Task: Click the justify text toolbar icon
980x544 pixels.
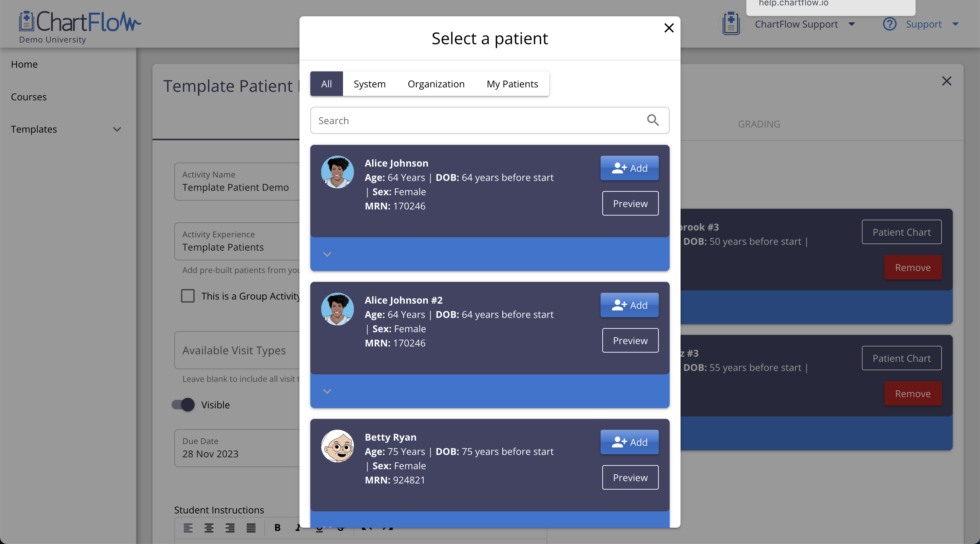Action: coord(251,528)
